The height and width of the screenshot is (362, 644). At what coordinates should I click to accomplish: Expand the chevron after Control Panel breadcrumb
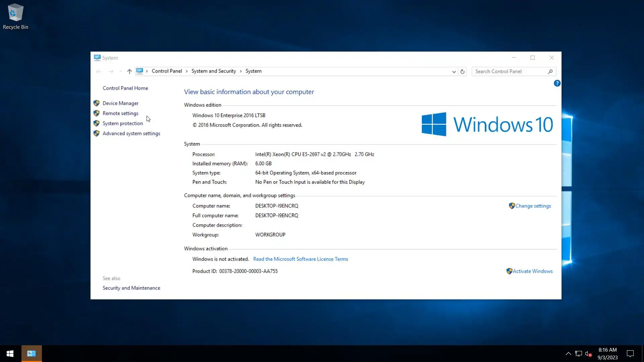[x=187, y=71]
